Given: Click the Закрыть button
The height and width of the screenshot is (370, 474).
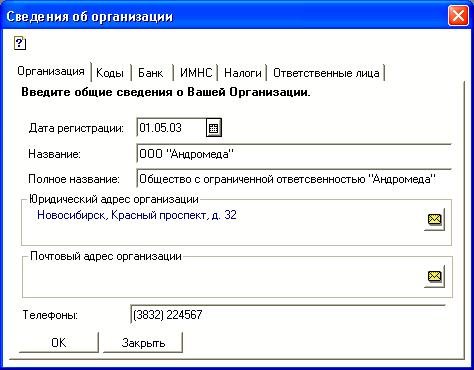Looking at the screenshot, I should click(x=143, y=343).
